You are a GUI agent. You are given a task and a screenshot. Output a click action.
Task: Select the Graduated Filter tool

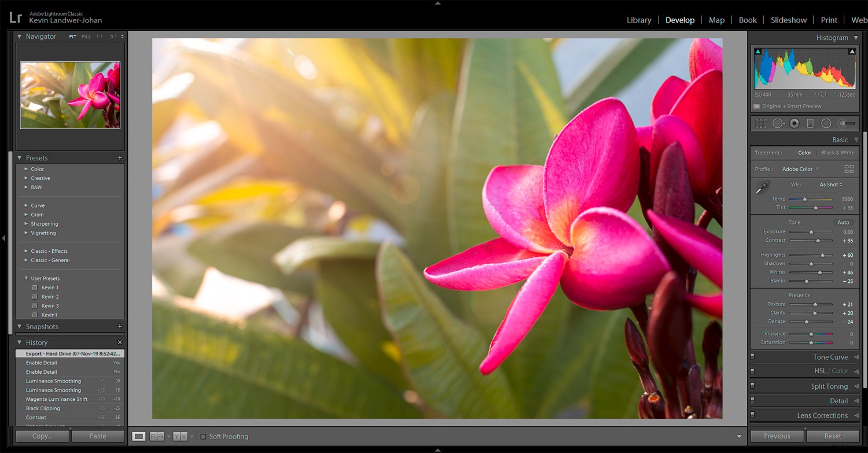810,123
